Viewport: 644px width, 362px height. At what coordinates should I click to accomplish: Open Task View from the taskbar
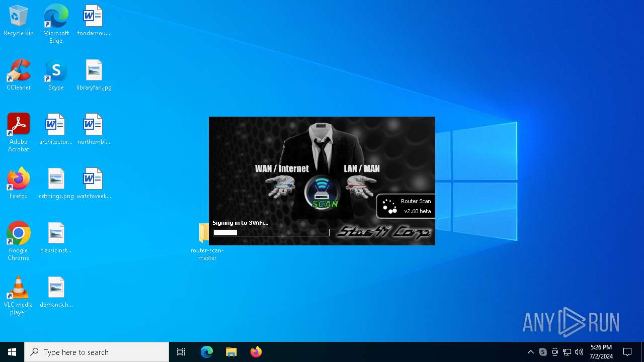(181, 352)
